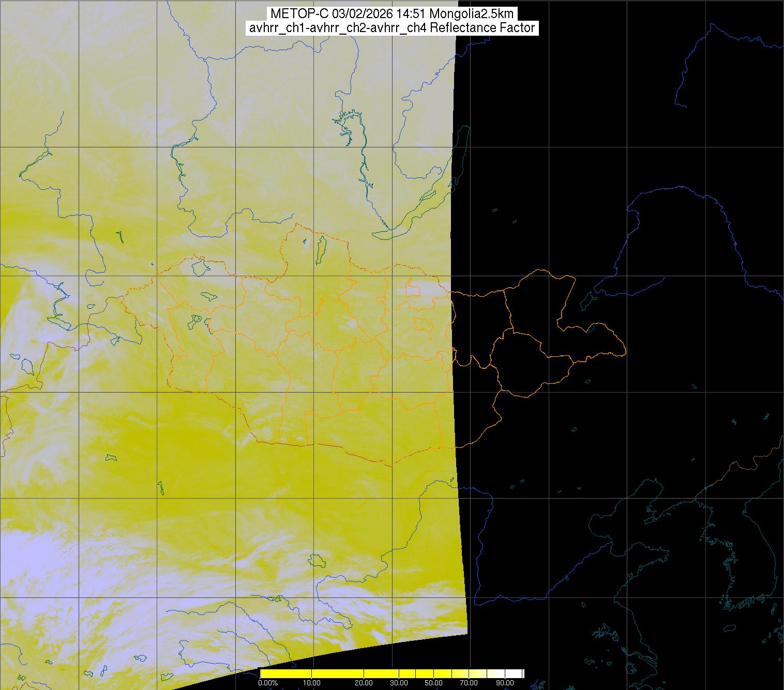Click the avhrr channel Reflectance Factor subtitle
This screenshot has height=690, width=784.
point(391,28)
